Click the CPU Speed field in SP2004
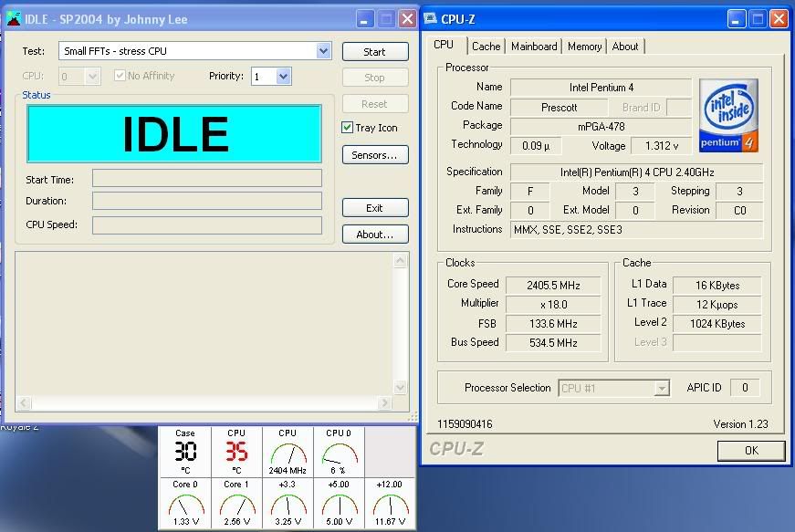 (x=207, y=225)
